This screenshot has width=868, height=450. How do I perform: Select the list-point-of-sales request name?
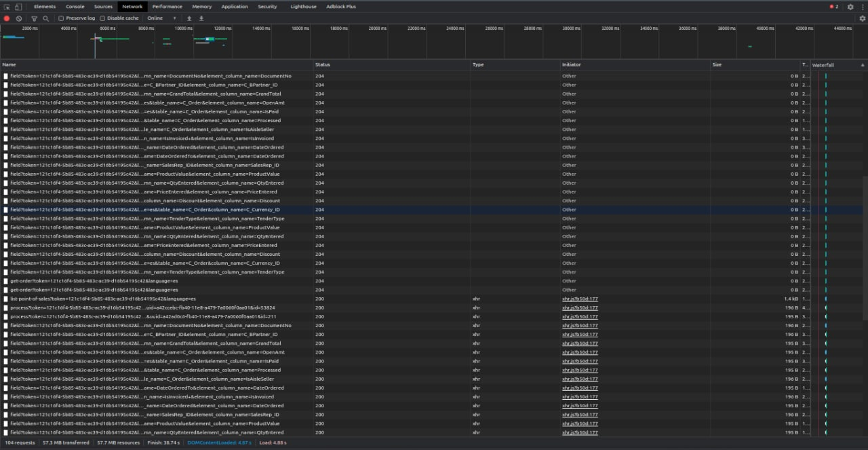103,299
